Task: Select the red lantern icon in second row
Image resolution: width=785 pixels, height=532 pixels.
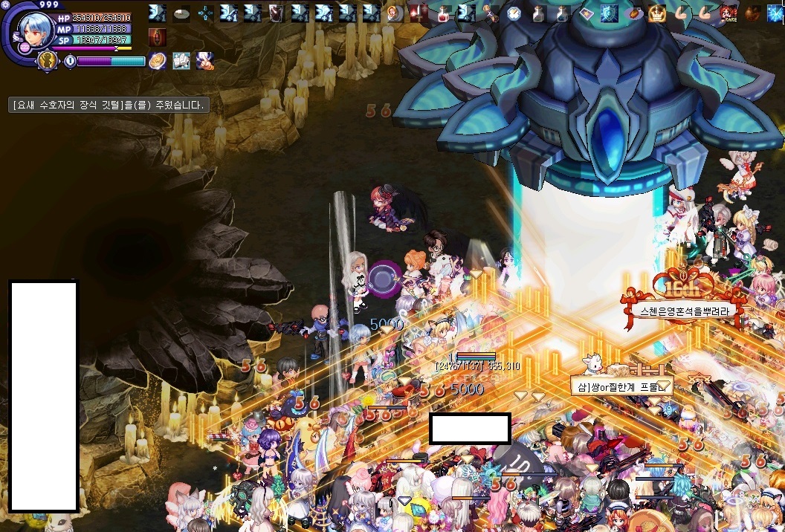Action: [x=157, y=38]
